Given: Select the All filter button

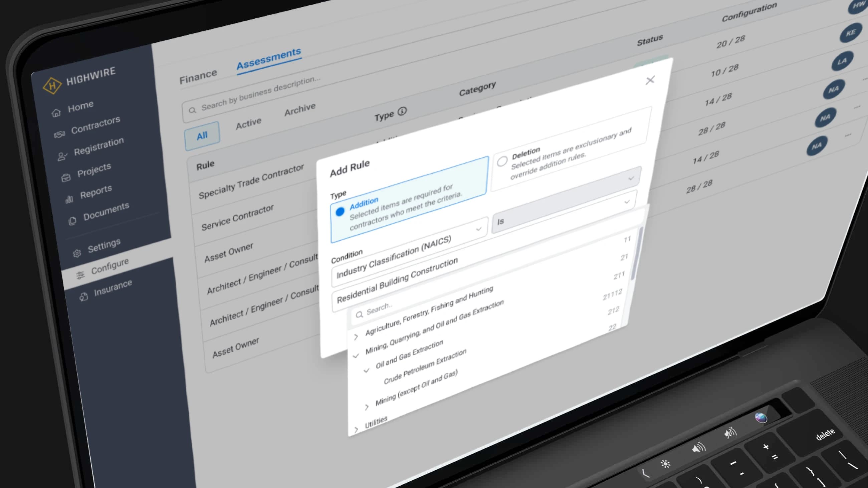Looking at the screenshot, I should click(202, 136).
